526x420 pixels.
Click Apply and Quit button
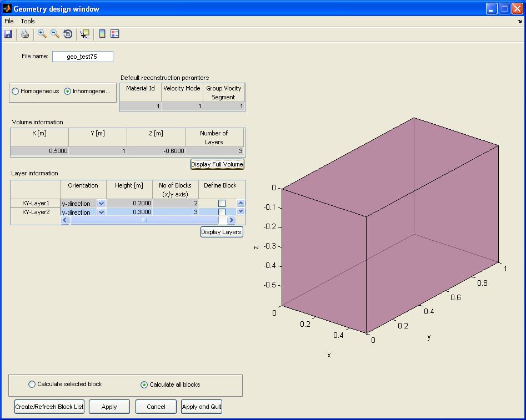(202, 407)
